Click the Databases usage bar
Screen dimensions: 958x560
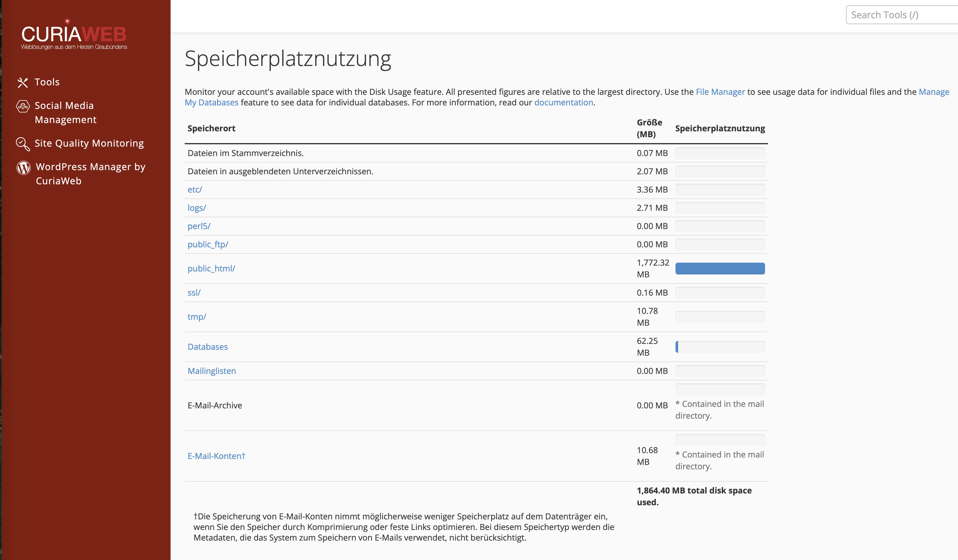pos(720,347)
